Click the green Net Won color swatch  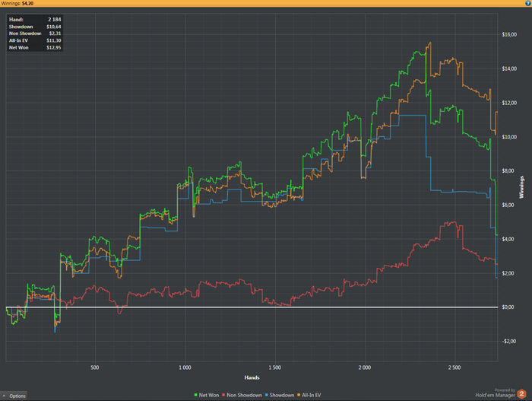point(196,395)
